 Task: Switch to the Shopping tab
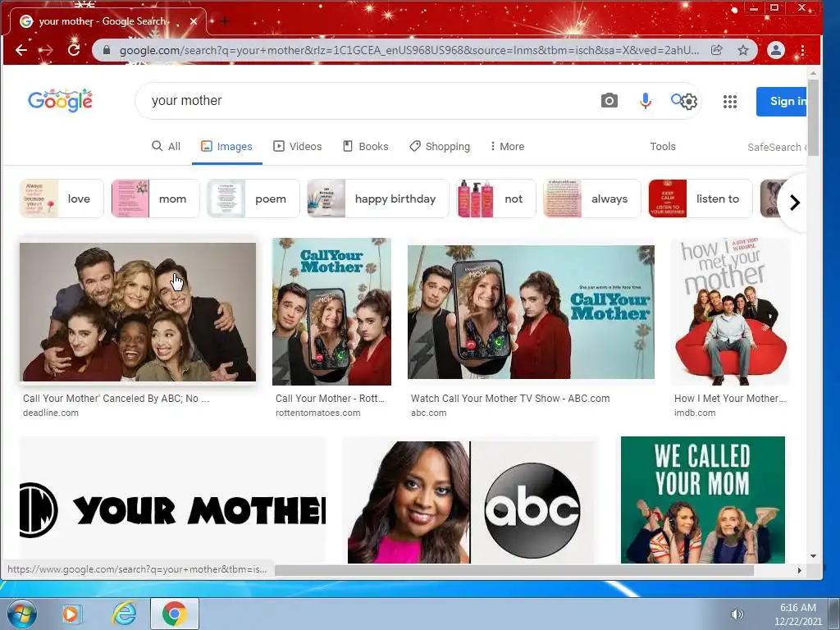(440, 146)
